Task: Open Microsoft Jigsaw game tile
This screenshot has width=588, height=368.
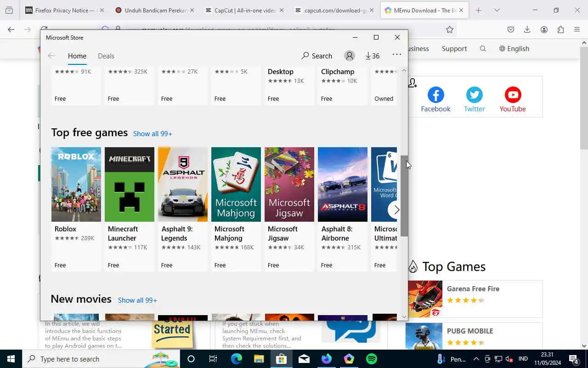Action: pos(289,209)
